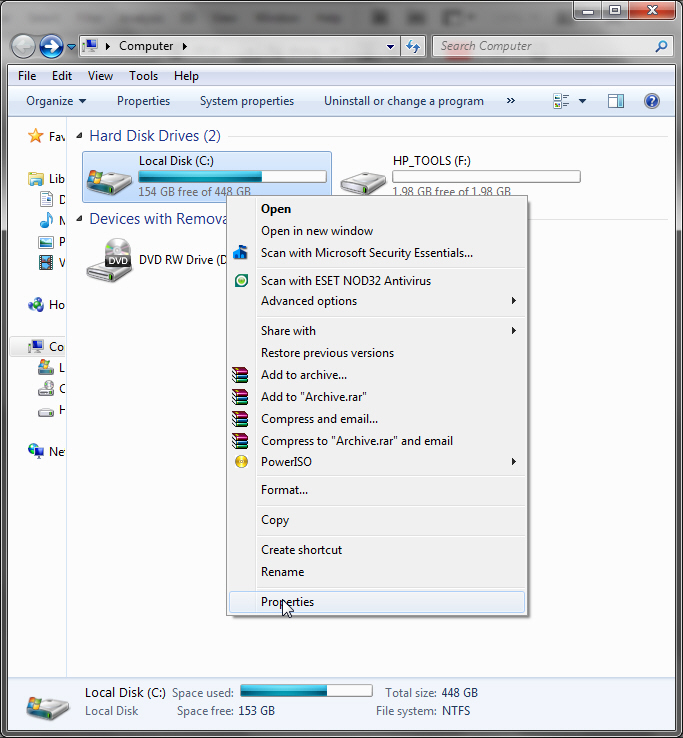
Task: Click the Help question mark icon
Action: click(652, 101)
